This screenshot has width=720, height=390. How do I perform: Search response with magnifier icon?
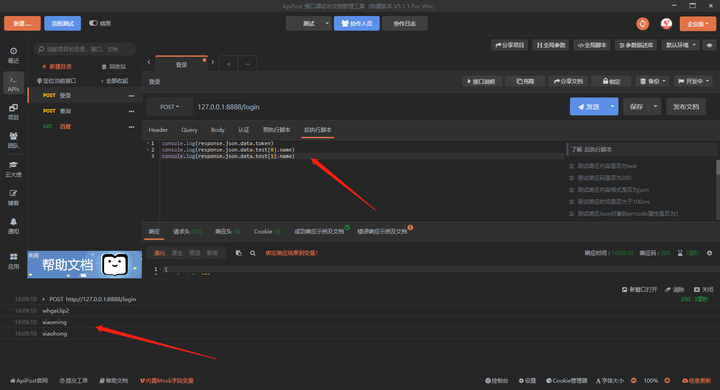point(253,253)
